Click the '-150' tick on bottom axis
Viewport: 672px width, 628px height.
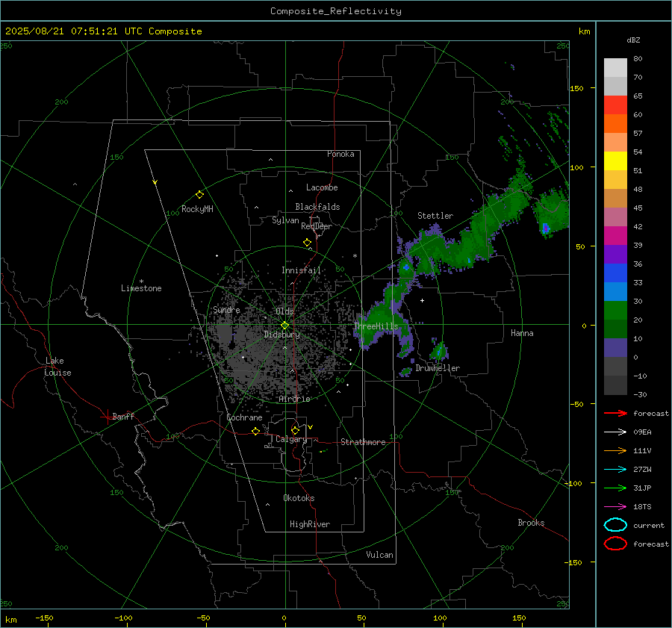pos(44,618)
